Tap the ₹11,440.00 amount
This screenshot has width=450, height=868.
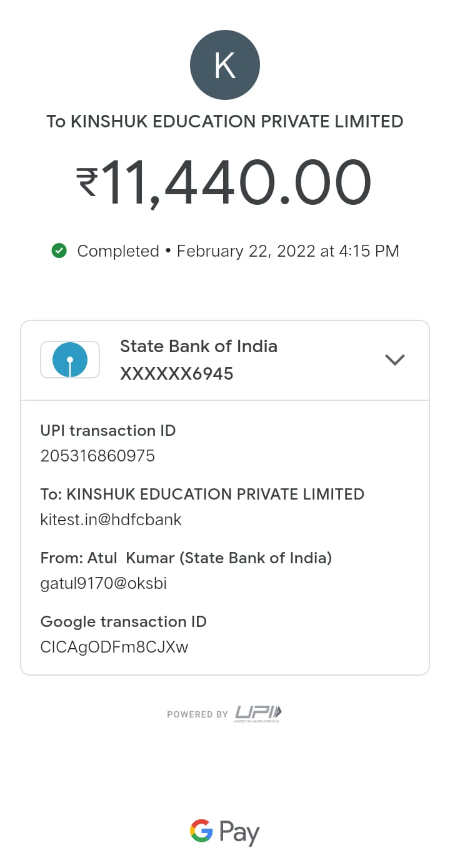pyautogui.click(x=224, y=182)
